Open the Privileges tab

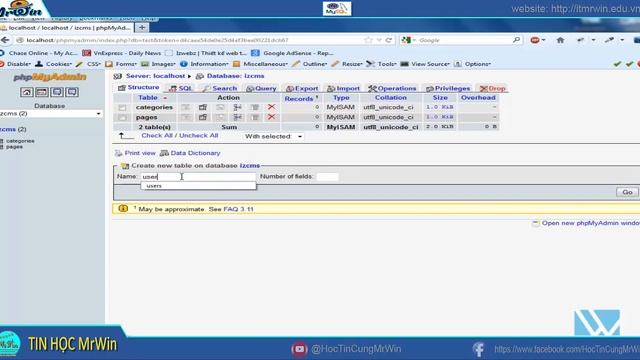[448, 88]
